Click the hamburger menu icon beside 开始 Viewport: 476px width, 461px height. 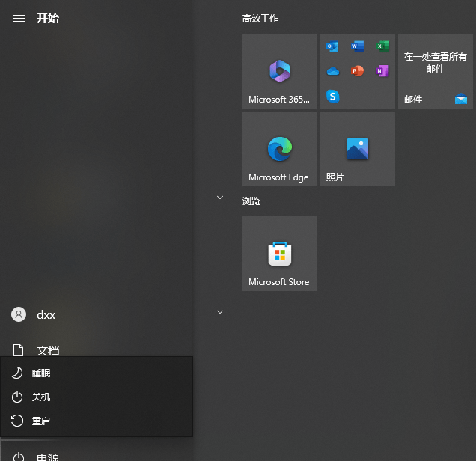pyautogui.click(x=19, y=18)
